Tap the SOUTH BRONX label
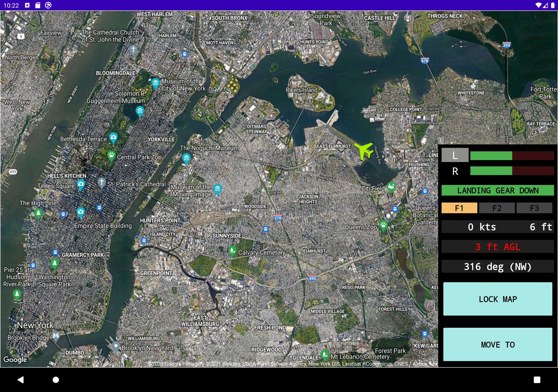The width and height of the screenshot is (558, 392). [x=230, y=18]
